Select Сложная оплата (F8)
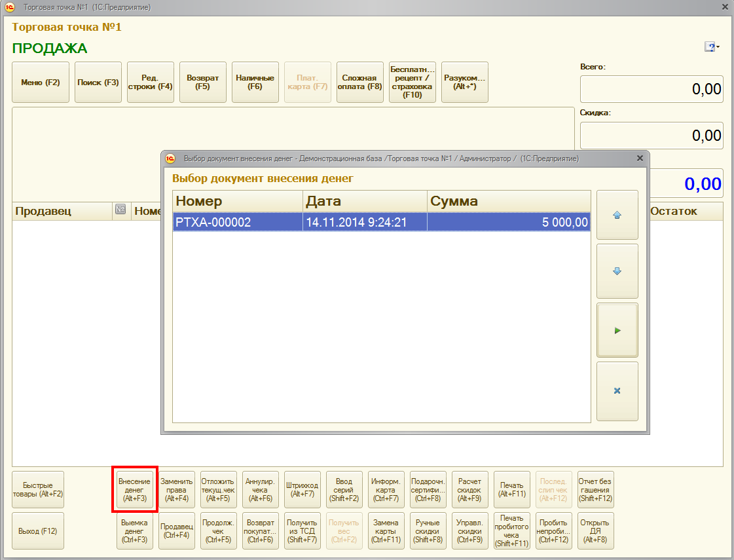This screenshot has width=734, height=560. pyautogui.click(x=360, y=83)
